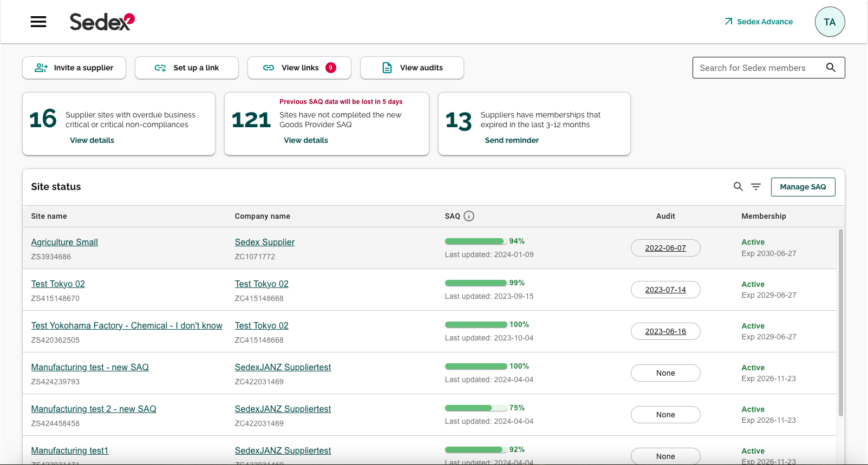Click the site ID ZS3934686
Image resolution: width=868 pixels, height=465 pixels.
51,257
